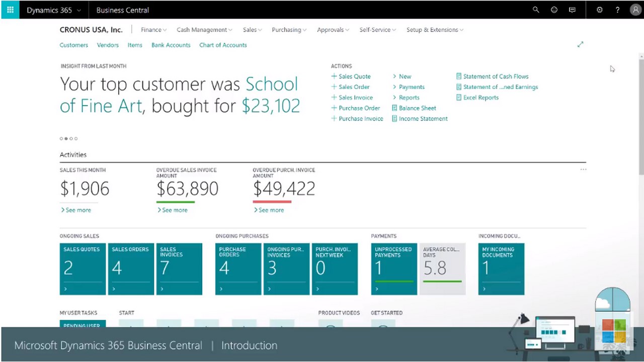Open the user account avatar

pyautogui.click(x=635, y=10)
